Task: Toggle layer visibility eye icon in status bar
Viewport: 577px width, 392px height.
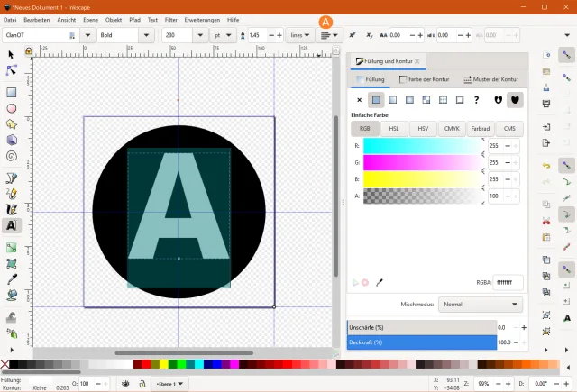Action: pyautogui.click(x=126, y=384)
